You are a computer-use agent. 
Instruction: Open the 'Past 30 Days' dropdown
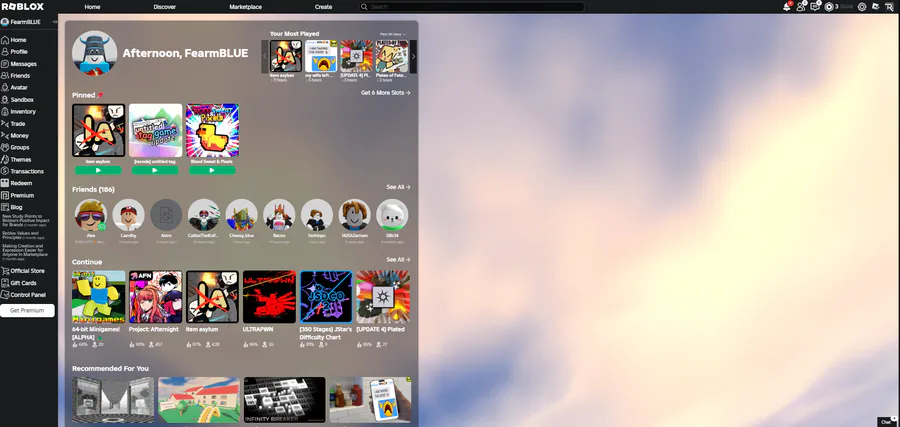(393, 34)
